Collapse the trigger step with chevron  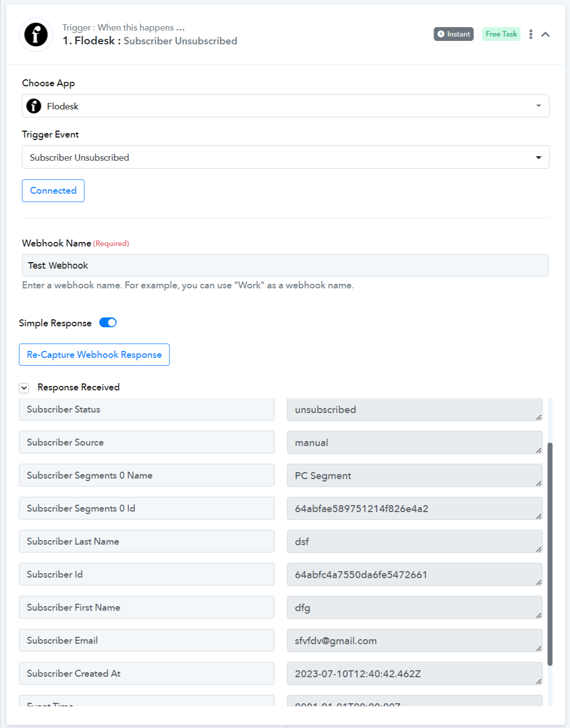pos(545,34)
